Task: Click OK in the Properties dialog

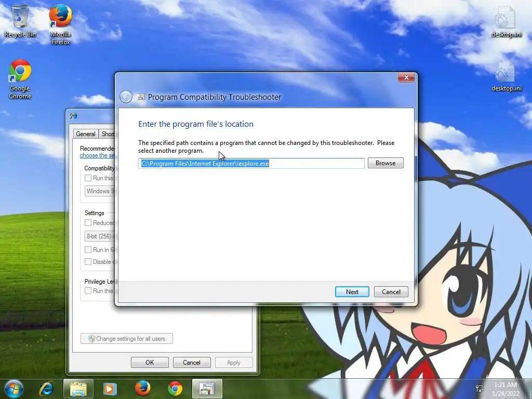Action: 150,362
